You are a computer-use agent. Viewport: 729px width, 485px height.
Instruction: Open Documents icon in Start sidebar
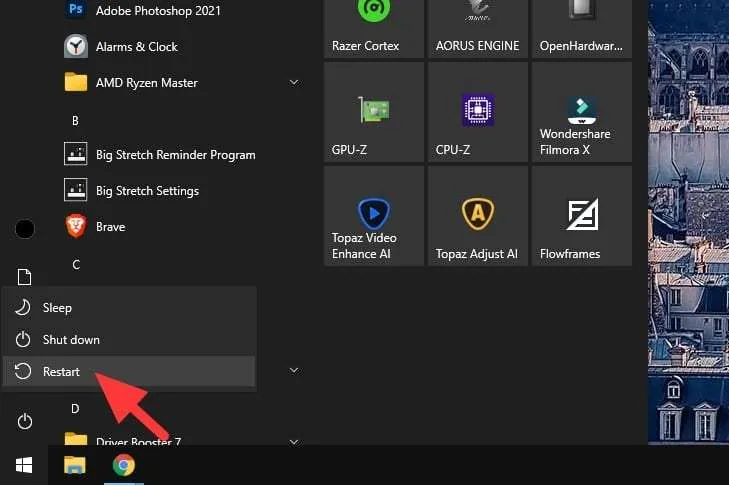pos(24,277)
